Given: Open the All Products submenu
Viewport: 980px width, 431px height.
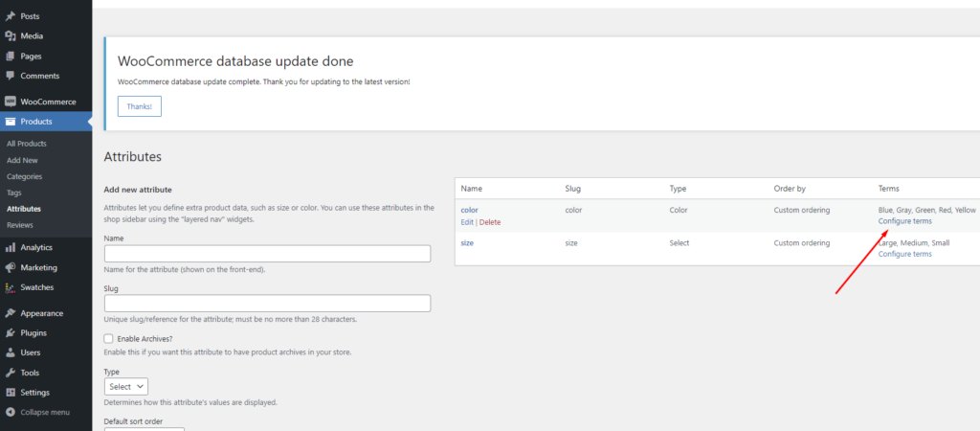Looking at the screenshot, I should point(27,144).
